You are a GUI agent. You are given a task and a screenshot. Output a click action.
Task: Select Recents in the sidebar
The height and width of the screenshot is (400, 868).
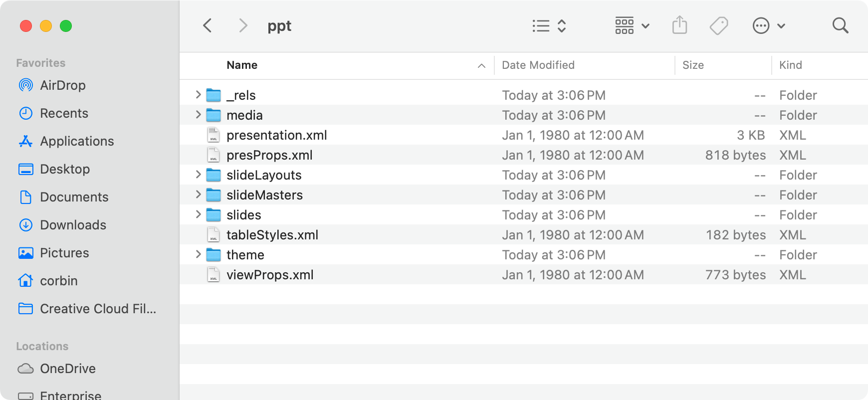pos(53,113)
